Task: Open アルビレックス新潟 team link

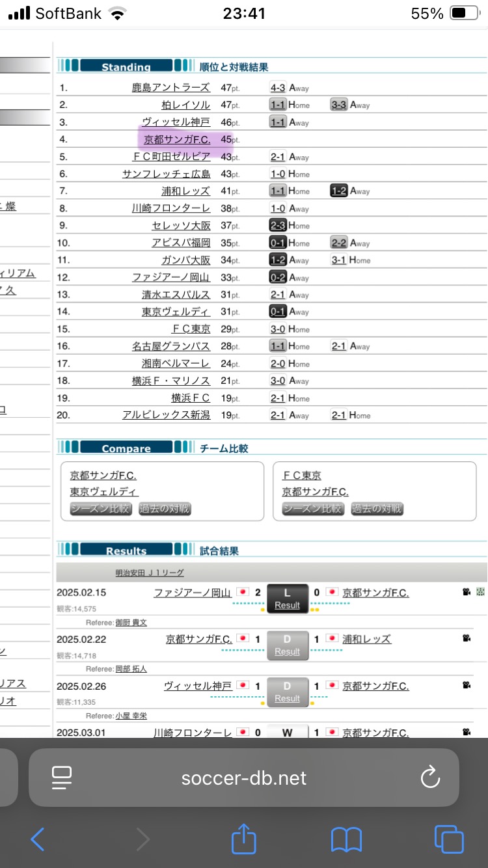Action: point(166,415)
